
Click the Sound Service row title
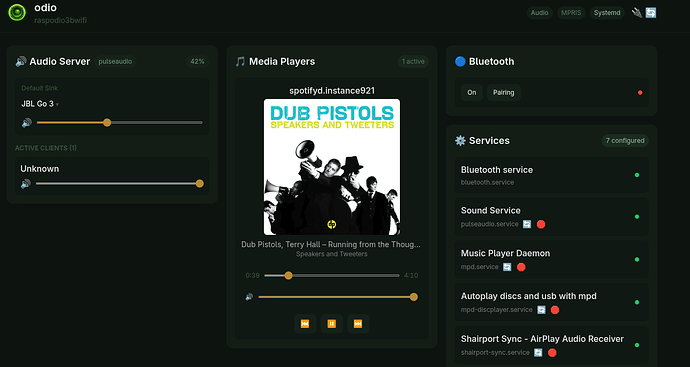[491, 210]
